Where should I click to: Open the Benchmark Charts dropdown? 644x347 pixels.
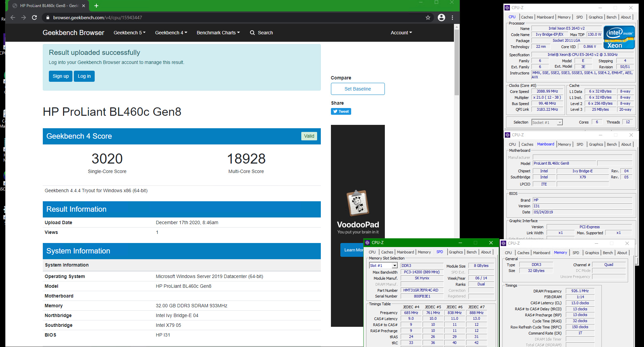pyautogui.click(x=218, y=33)
